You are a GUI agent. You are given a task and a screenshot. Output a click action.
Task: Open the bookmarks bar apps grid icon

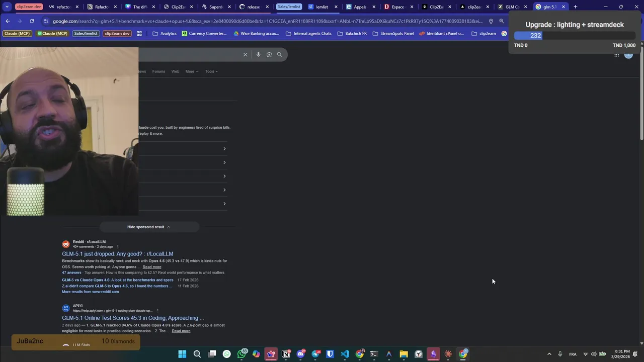[139, 34]
